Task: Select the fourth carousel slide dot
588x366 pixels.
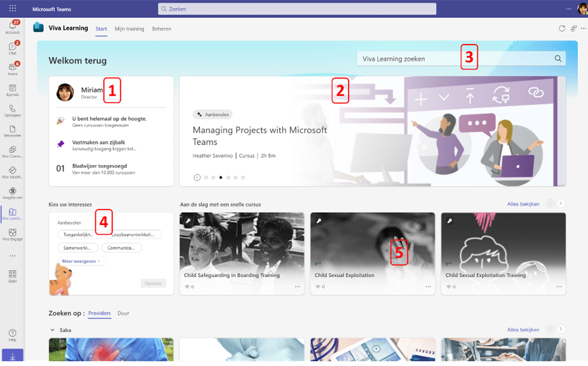Action: [228, 178]
